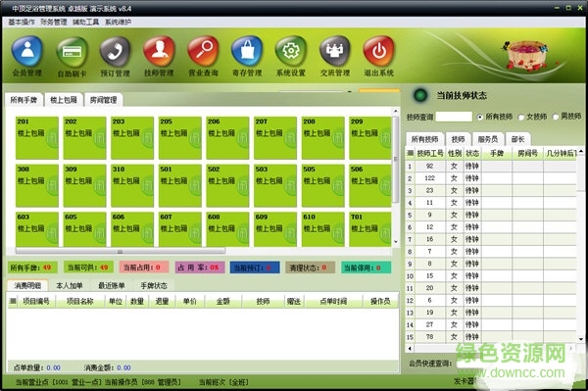Select room tile 309
Image resolution: width=588 pixels, height=391 pixels.
(x=84, y=185)
